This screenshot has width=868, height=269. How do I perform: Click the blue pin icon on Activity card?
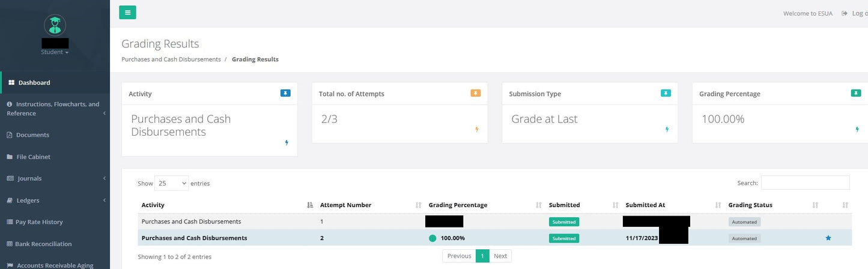pyautogui.click(x=285, y=93)
